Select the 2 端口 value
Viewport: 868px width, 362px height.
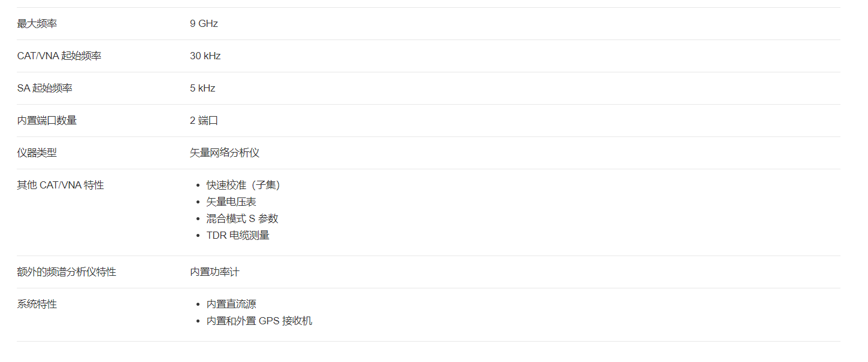(x=204, y=121)
